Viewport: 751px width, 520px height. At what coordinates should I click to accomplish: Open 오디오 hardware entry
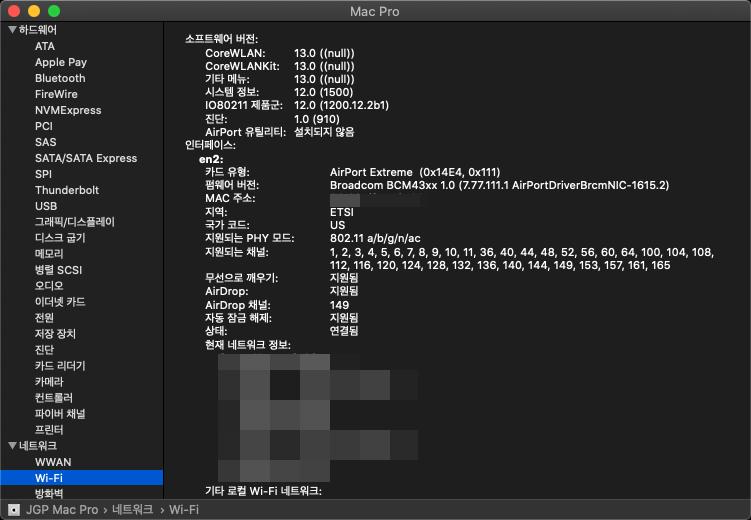tap(49, 286)
